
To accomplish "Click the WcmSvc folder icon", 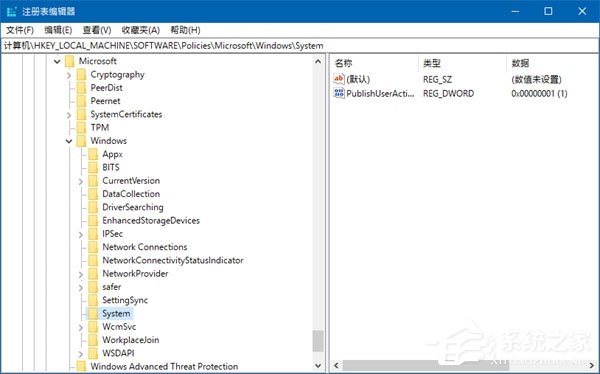I will tap(93, 327).
